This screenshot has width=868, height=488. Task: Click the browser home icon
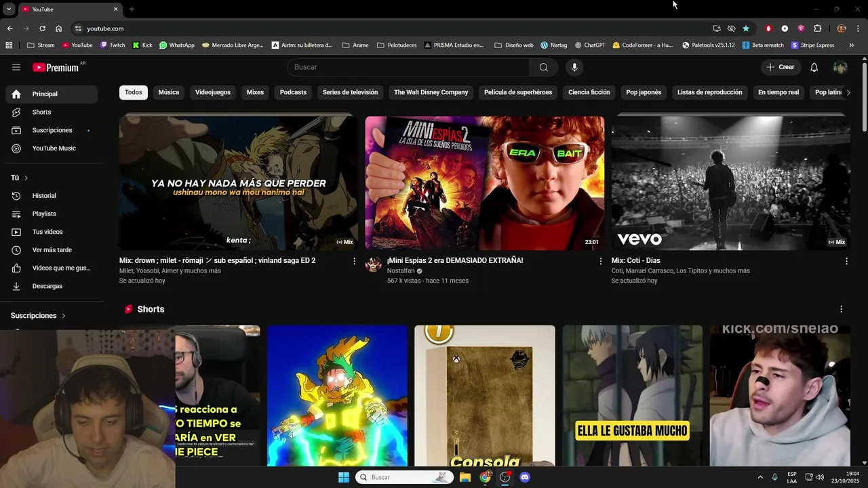pyautogui.click(x=59, y=28)
